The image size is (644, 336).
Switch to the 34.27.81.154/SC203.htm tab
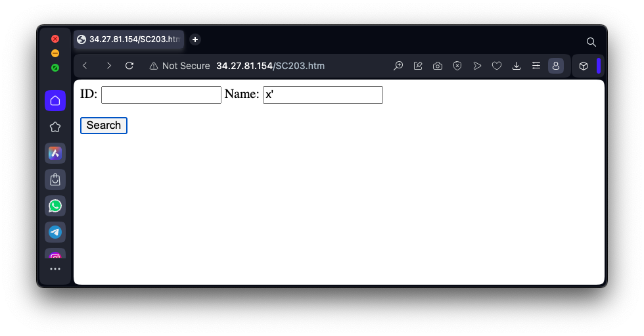point(129,39)
